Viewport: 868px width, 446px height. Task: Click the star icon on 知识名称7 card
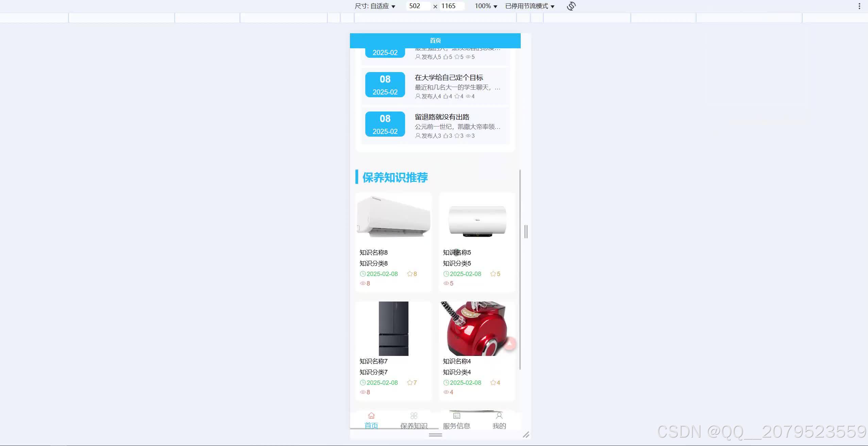point(410,382)
